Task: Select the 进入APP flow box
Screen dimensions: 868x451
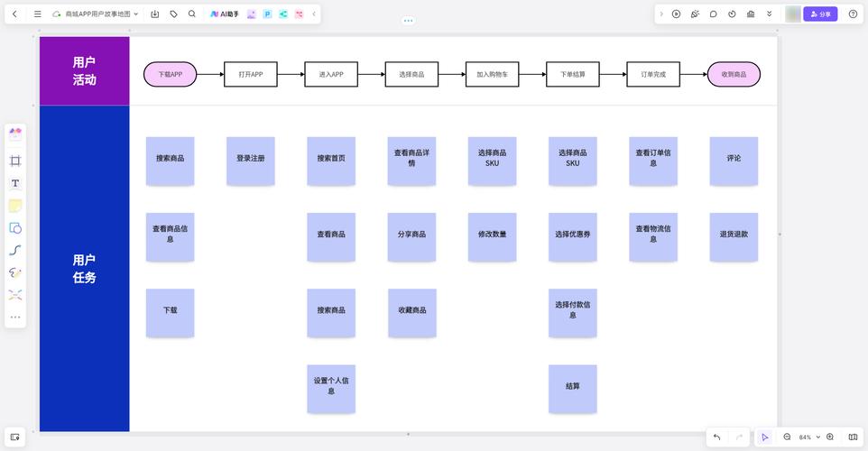Action: [x=331, y=74]
